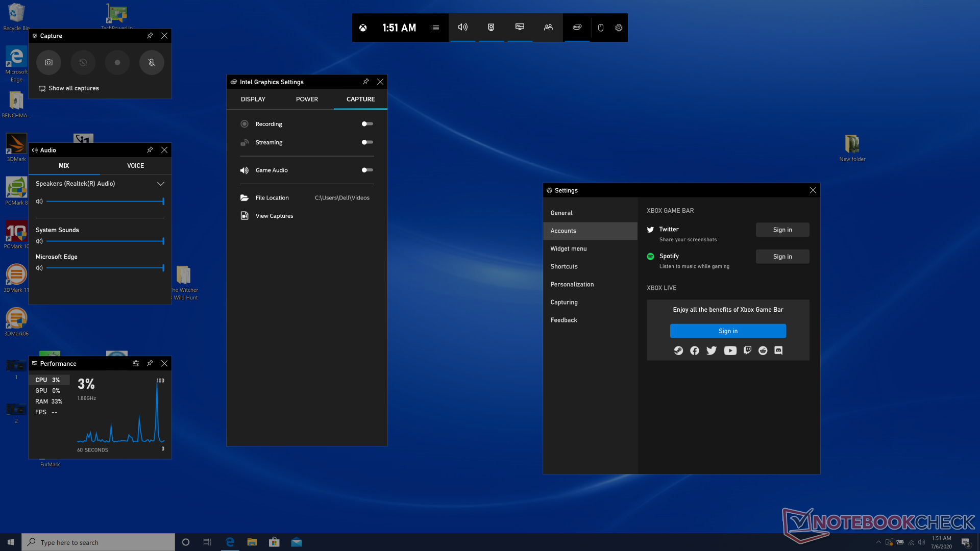Select General in Settings sidebar
The width and height of the screenshot is (980, 551).
pyautogui.click(x=590, y=213)
